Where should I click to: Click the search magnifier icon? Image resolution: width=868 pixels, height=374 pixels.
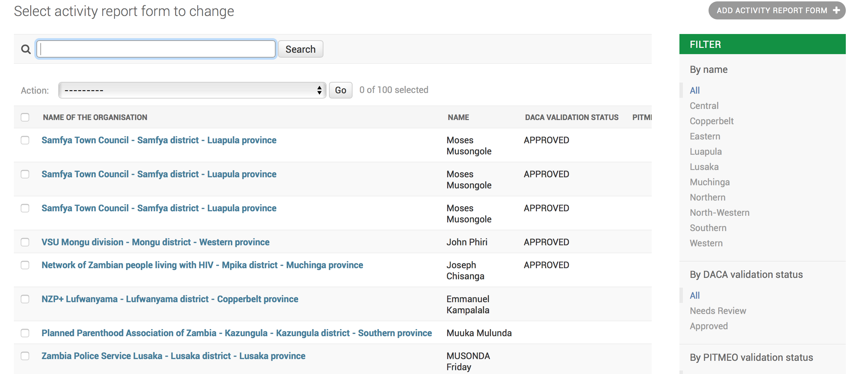click(x=26, y=49)
